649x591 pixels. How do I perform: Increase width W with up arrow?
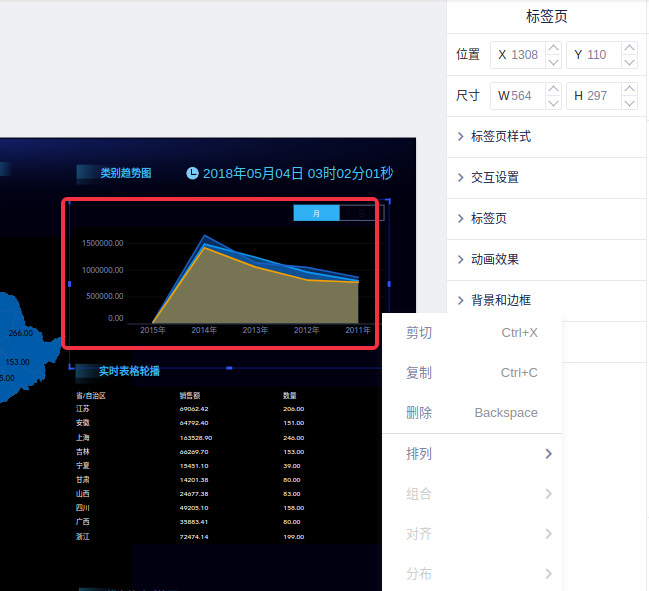click(x=553, y=89)
